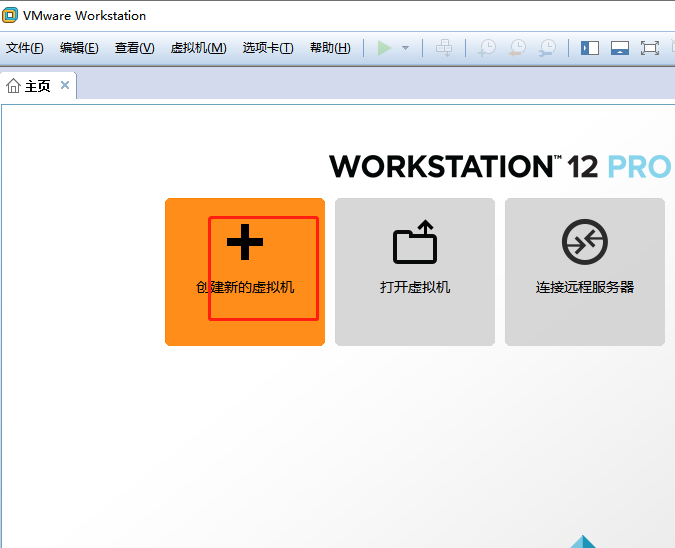Toggle the thumbnail bar view icon
675x548 pixels.
(x=620, y=48)
